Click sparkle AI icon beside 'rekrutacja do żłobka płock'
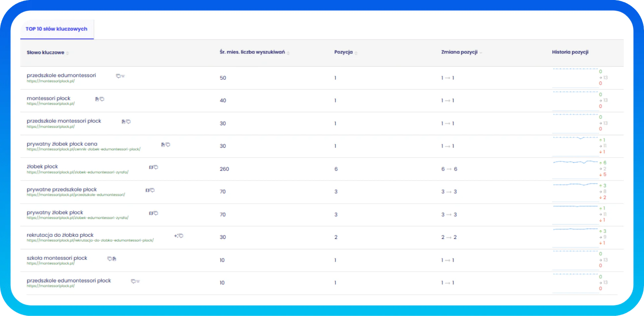This screenshot has height=316, width=644. pyautogui.click(x=176, y=236)
